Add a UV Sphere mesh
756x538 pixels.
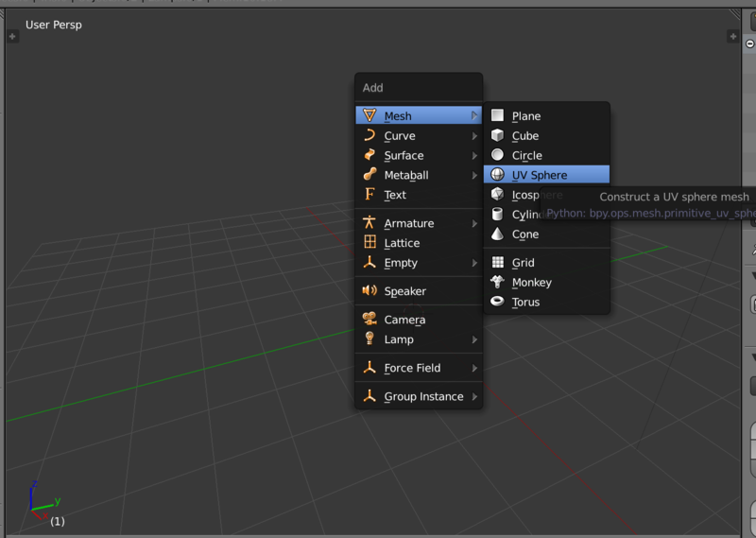point(547,175)
